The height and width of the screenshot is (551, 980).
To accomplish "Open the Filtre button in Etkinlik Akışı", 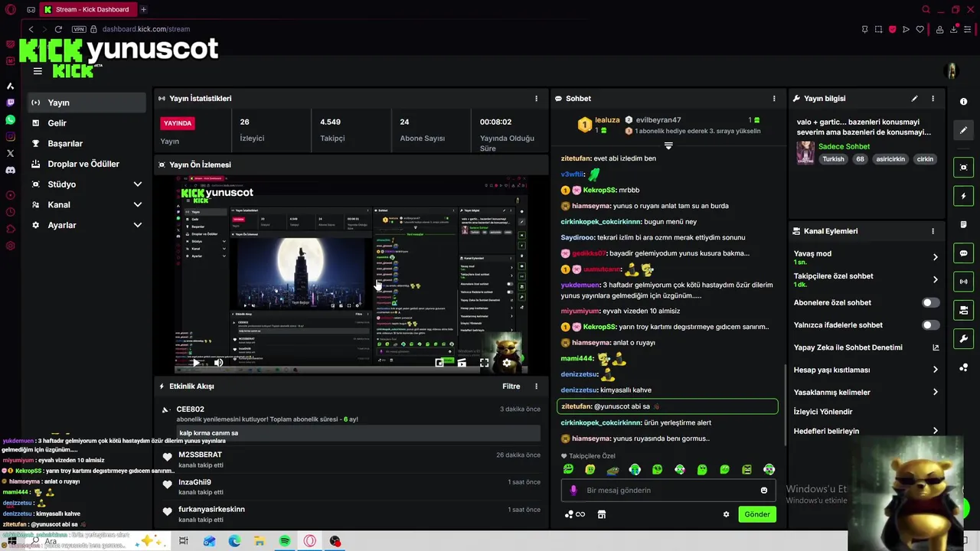I will [x=511, y=386].
